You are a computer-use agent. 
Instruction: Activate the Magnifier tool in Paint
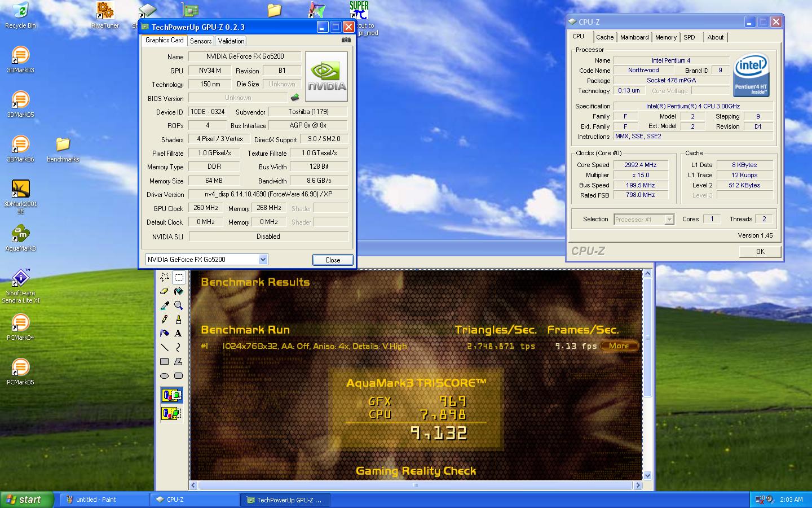click(179, 305)
